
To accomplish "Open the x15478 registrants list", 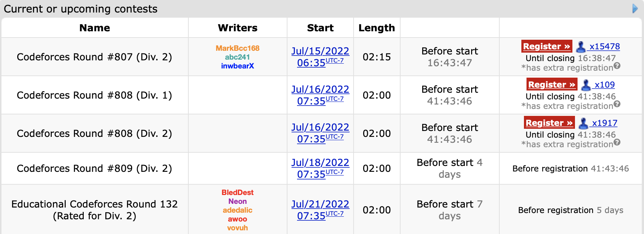I will click(x=604, y=47).
